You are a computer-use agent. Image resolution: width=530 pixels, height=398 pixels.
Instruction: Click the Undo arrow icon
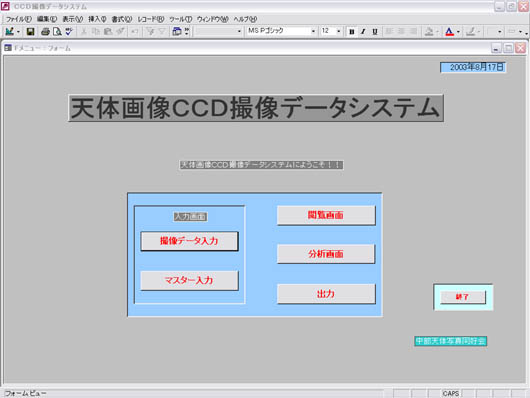click(135, 31)
